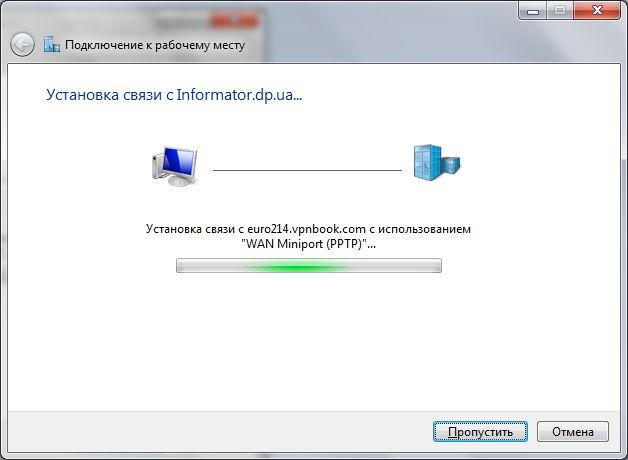Click the blurred red button of background window
628x460 pixels.
pyautogui.click(x=234, y=20)
